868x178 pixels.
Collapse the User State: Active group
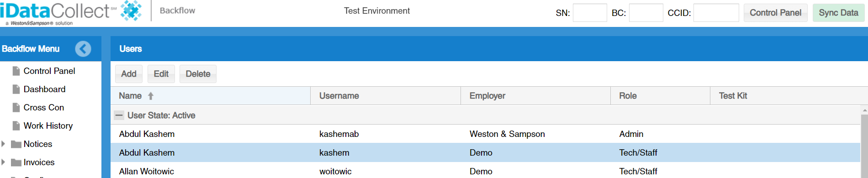click(119, 115)
